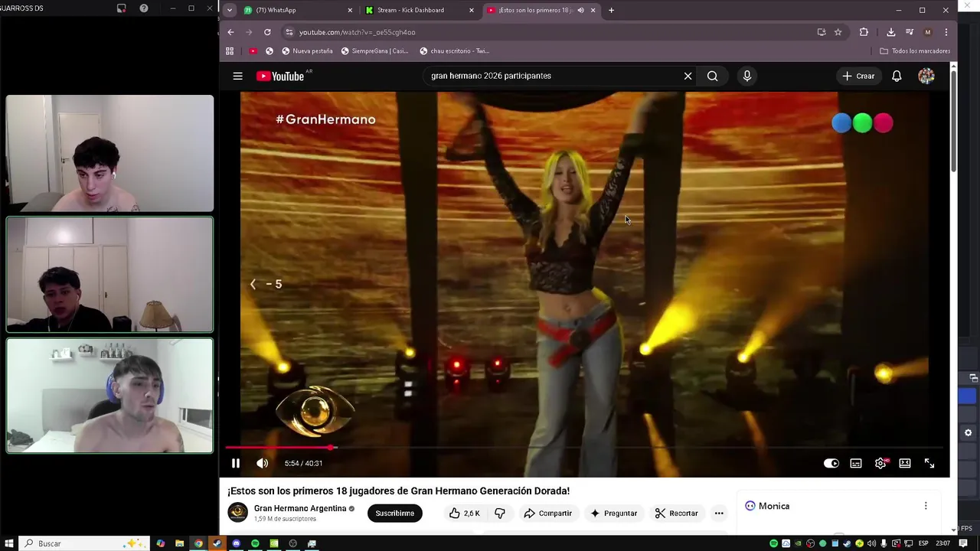Viewport: 980px width, 551px height.
Task: Open Monica panel options menu
Action: 926,506
